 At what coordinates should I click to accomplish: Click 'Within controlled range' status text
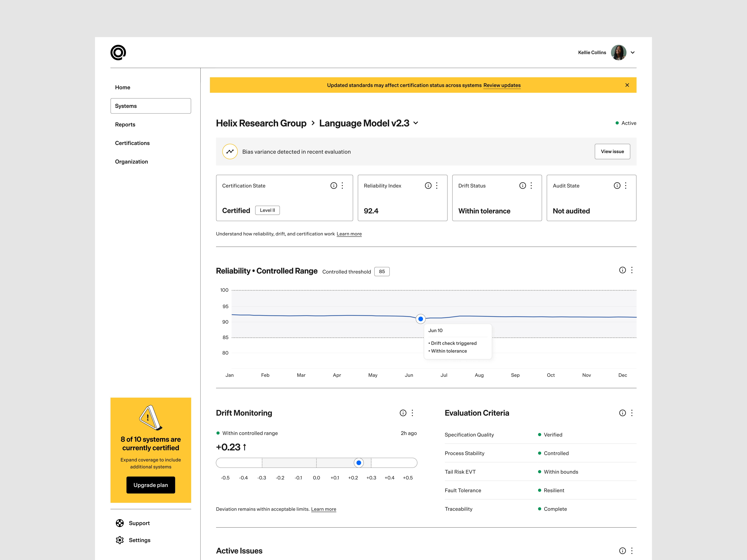point(250,433)
